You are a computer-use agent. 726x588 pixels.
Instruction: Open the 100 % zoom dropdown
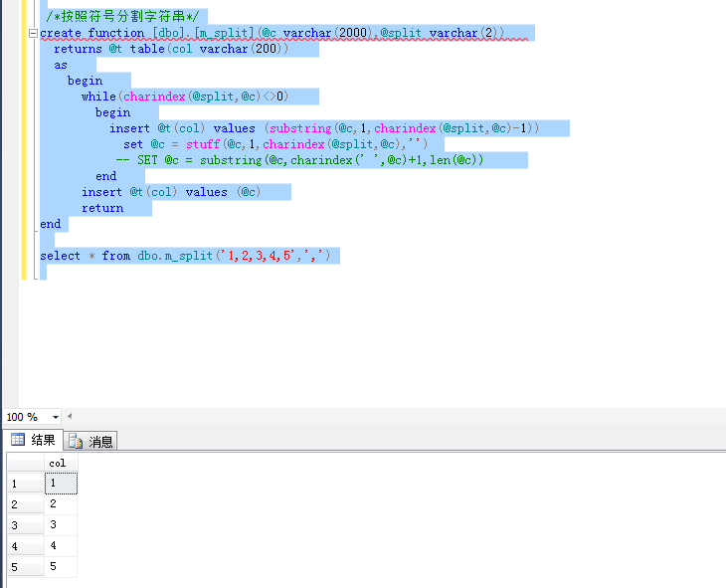[x=56, y=417]
